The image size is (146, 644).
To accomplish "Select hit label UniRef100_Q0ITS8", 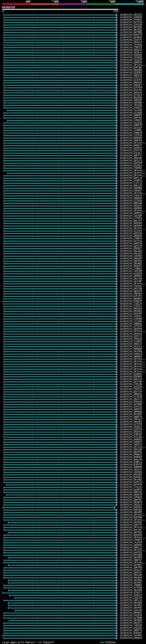I will [x=131, y=22].
